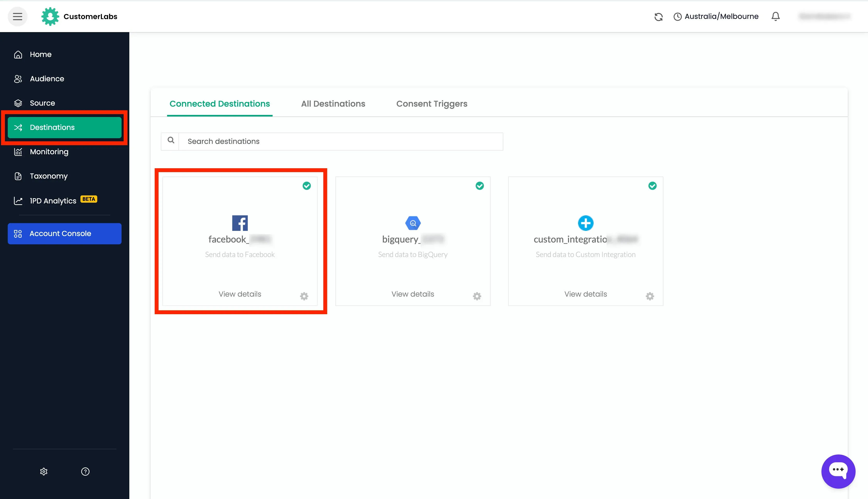This screenshot has width=868, height=499.
Task: Open the Australia/Melbourne timezone selector
Action: (x=716, y=17)
